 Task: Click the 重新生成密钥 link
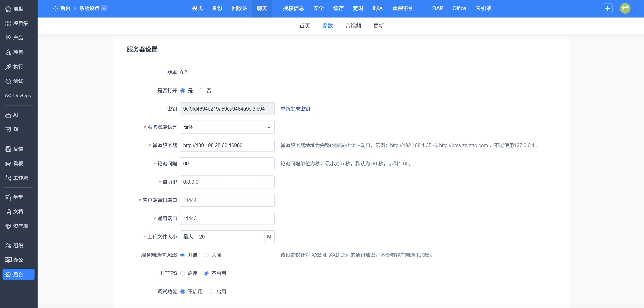(x=295, y=109)
